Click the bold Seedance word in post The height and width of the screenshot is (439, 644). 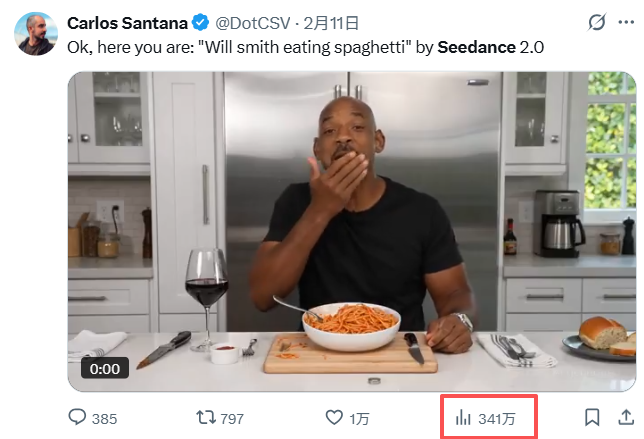pos(476,46)
